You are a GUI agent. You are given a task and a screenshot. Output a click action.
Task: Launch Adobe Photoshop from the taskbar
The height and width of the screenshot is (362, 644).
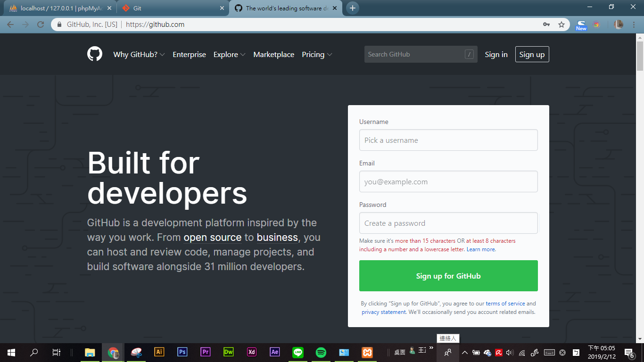click(182, 352)
